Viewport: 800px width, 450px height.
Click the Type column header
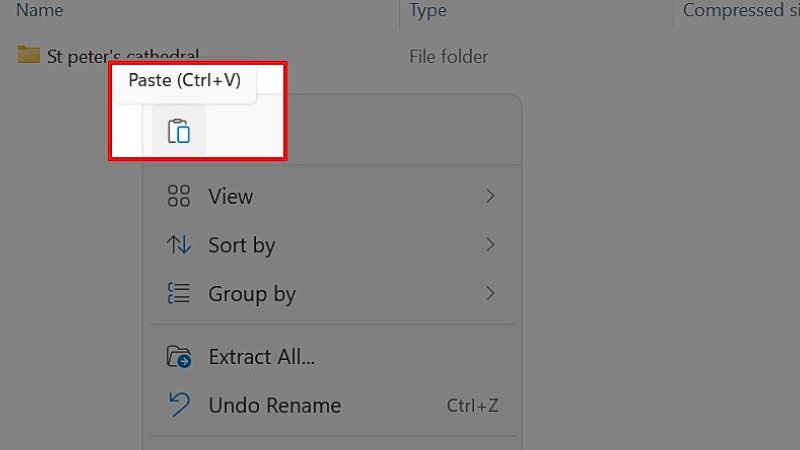pyautogui.click(x=428, y=11)
